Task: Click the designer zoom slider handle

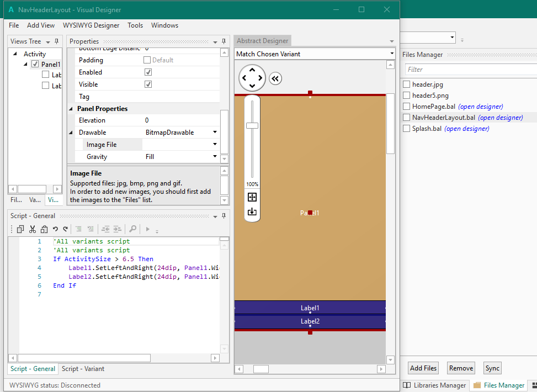Action: (252, 126)
